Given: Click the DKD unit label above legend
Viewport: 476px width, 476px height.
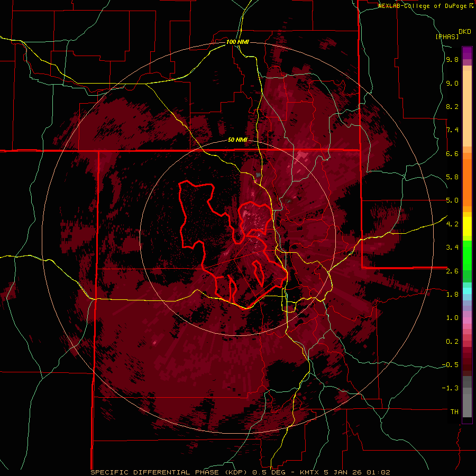Looking at the screenshot, I should 465,32.
